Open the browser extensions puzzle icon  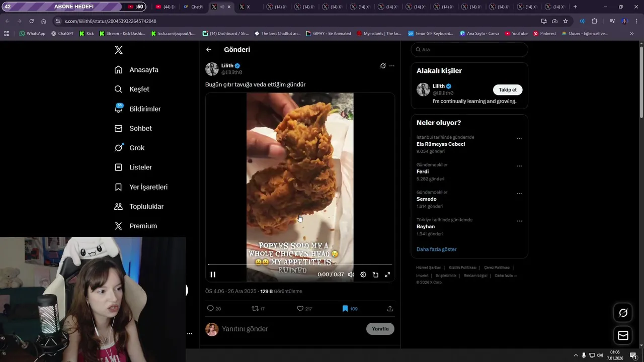tap(595, 21)
